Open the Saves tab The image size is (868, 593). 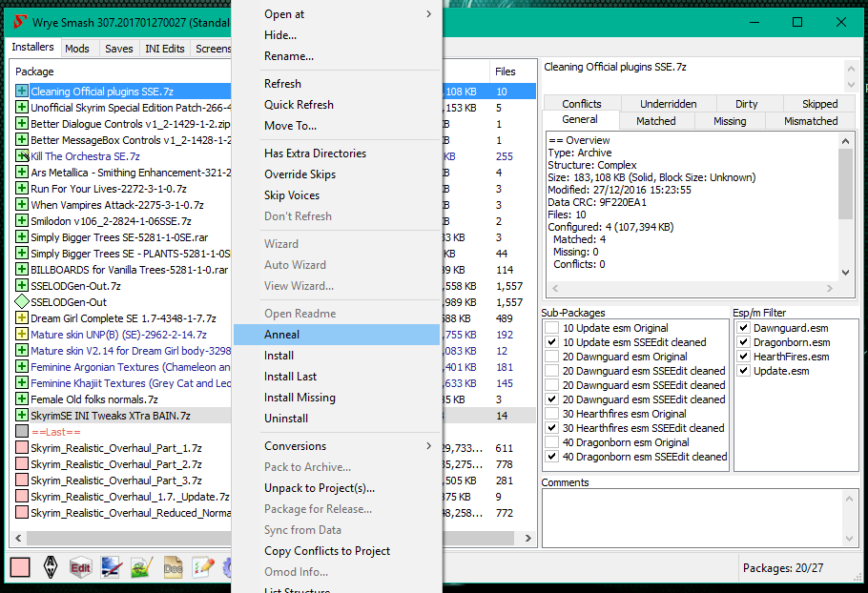(119, 49)
